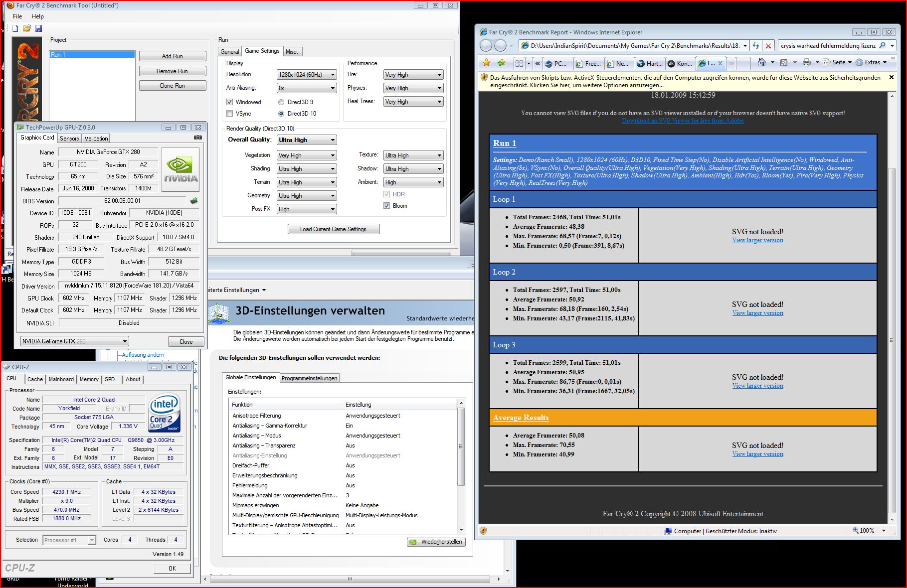Screen dimensions: 907x588
Task: Close the security information bar
Action: (x=892, y=77)
